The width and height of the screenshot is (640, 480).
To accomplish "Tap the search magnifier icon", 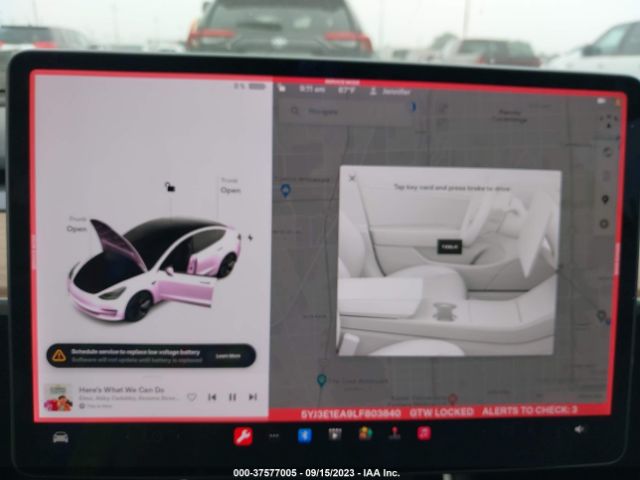I will pyautogui.click(x=295, y=111).
